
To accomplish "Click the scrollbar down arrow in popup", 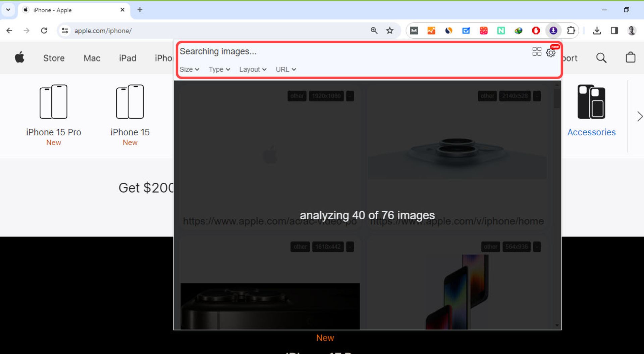I will (557, 325).
